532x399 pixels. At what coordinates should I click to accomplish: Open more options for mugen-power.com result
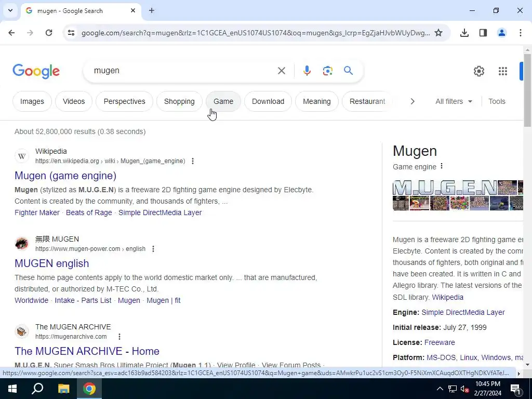153,249
